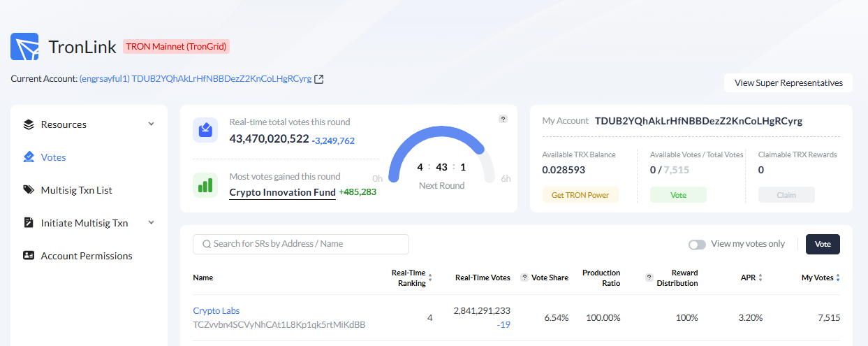Click the TRON Mainnet (TronGrid) badge
The height and width of the screenshot is (346, 868).
pyautogui.click(x=177, y=47)
